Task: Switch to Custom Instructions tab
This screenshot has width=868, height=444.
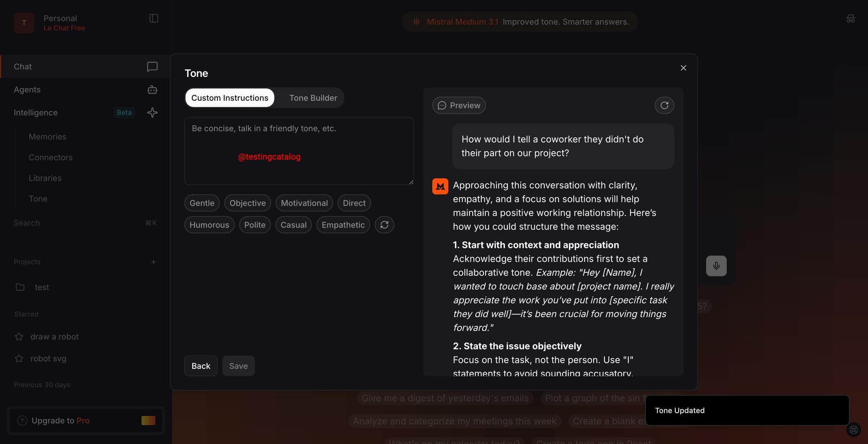Action: tap(230, 98)
